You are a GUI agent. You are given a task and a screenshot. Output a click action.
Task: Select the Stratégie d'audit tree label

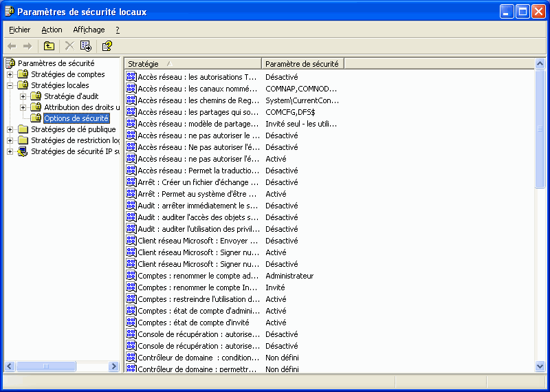71,96
